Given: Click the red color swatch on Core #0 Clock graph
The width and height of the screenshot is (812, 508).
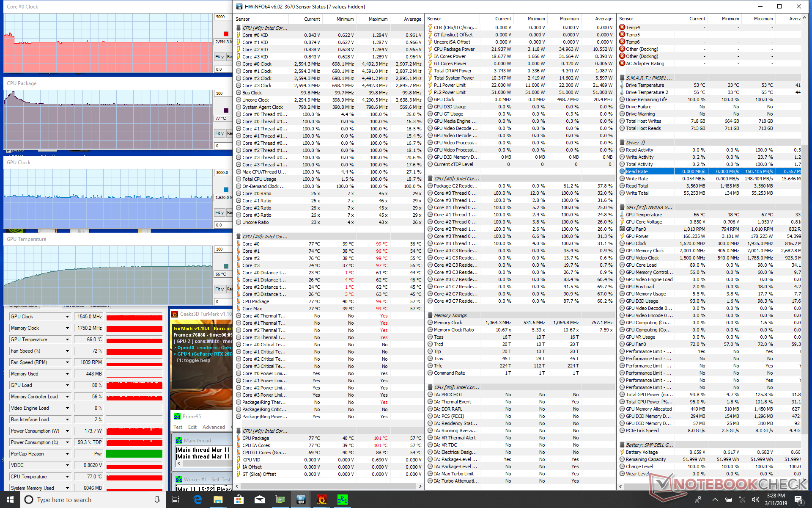Looking at the screenshot, I should [x=226, y=34].
